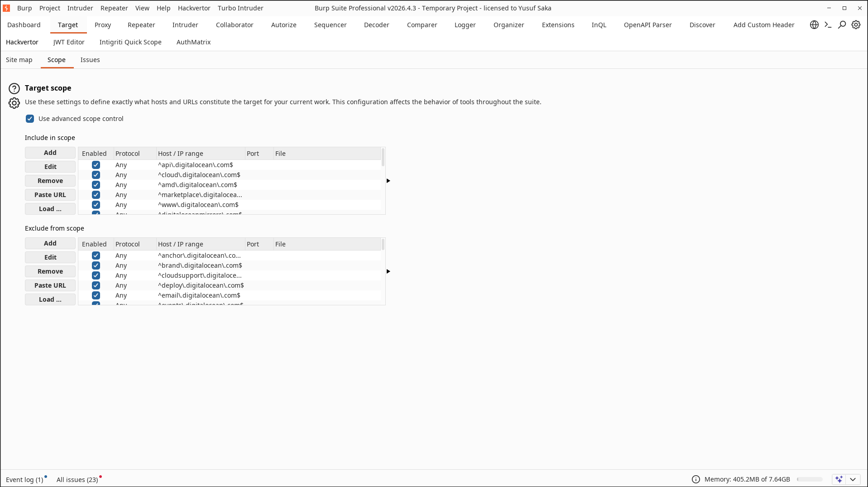Open the Project menu
Screen dimensions: 868x487
[50, 8]
